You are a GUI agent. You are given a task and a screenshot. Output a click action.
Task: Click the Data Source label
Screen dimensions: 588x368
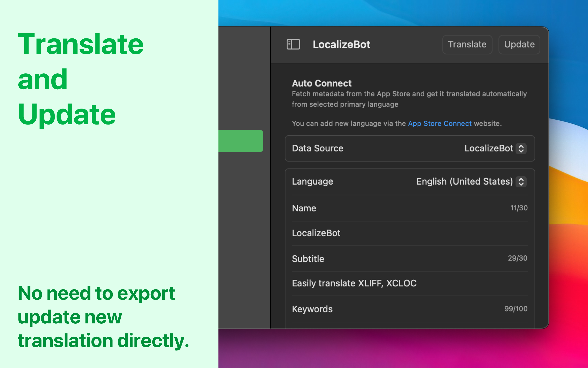pyautogui.click(x=317, y=148)
